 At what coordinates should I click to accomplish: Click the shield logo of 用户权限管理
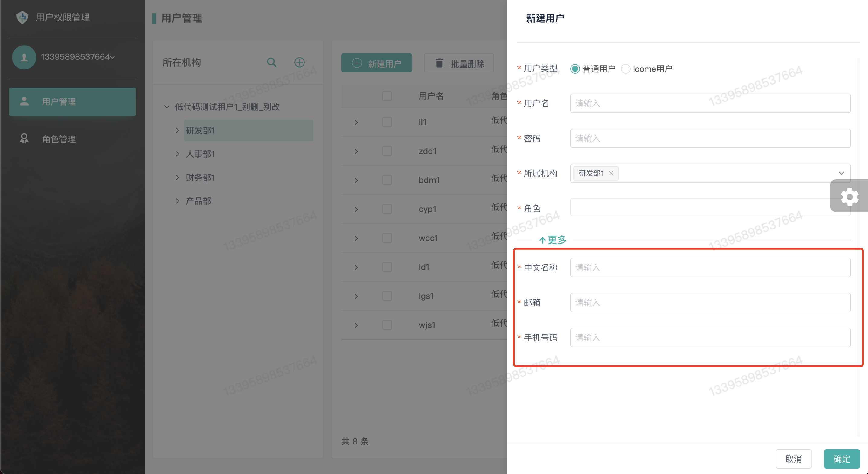click(x=22, y=17)
